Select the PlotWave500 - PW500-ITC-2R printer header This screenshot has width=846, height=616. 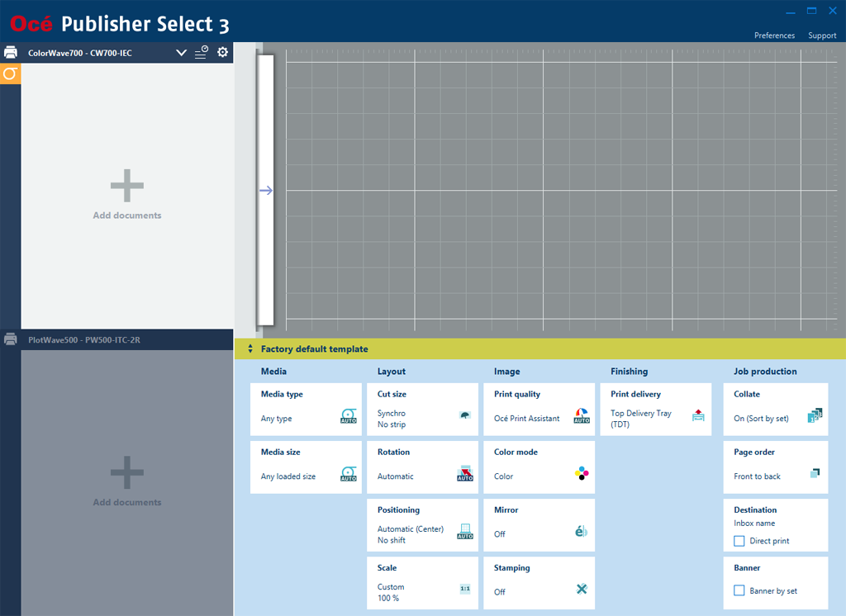116,340
